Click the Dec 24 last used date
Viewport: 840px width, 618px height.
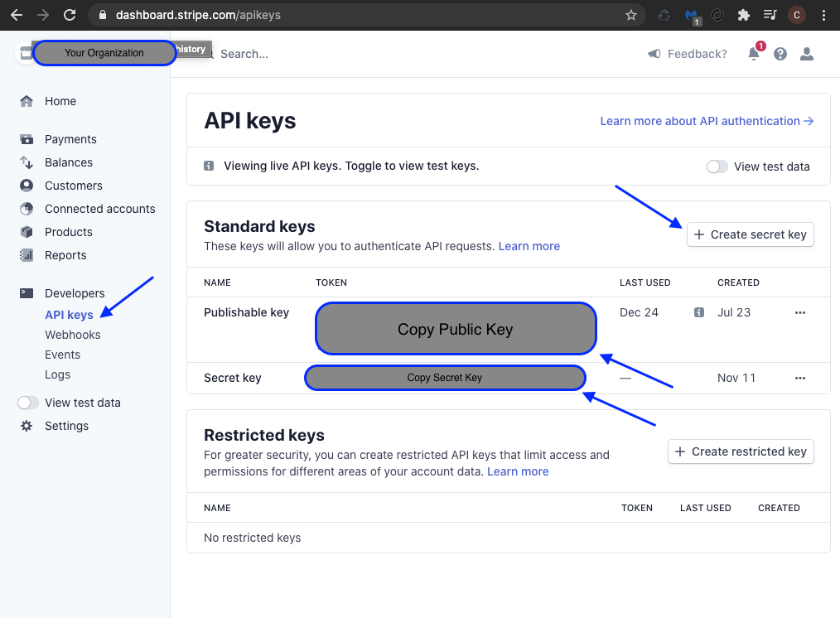tap(639, 313)
